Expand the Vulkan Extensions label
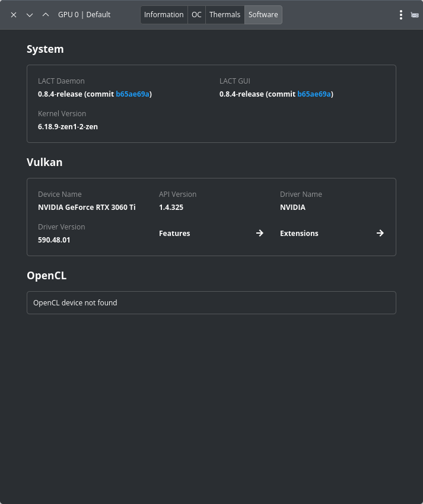 point(299,234)
